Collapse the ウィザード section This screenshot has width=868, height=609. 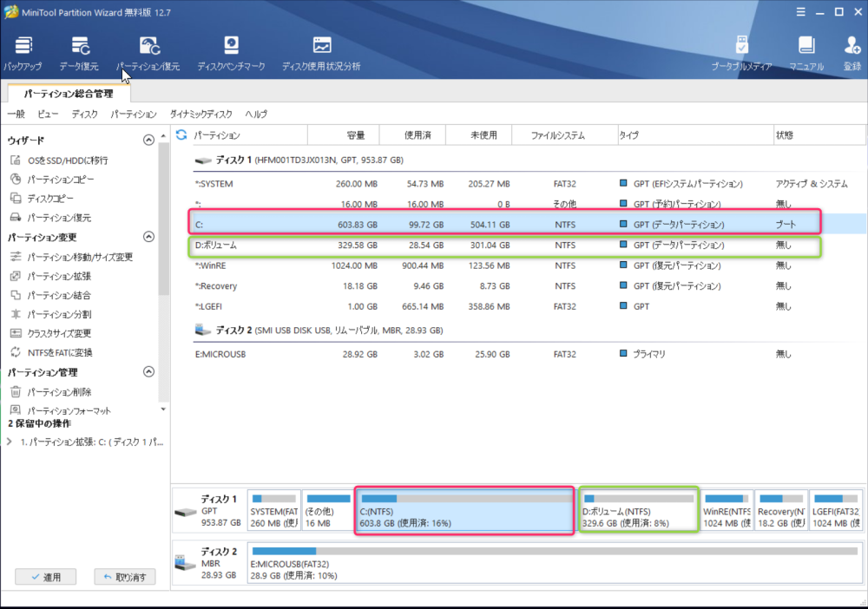coord(148,140)
